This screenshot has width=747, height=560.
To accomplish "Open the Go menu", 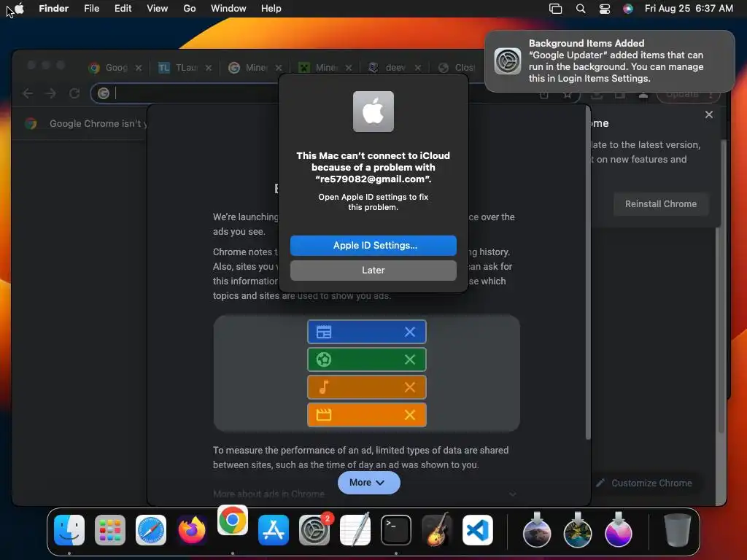I will click(190, 9).
